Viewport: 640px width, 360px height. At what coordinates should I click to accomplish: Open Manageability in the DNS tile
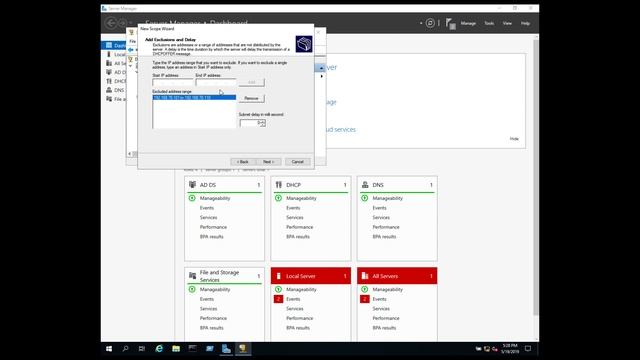388,198
